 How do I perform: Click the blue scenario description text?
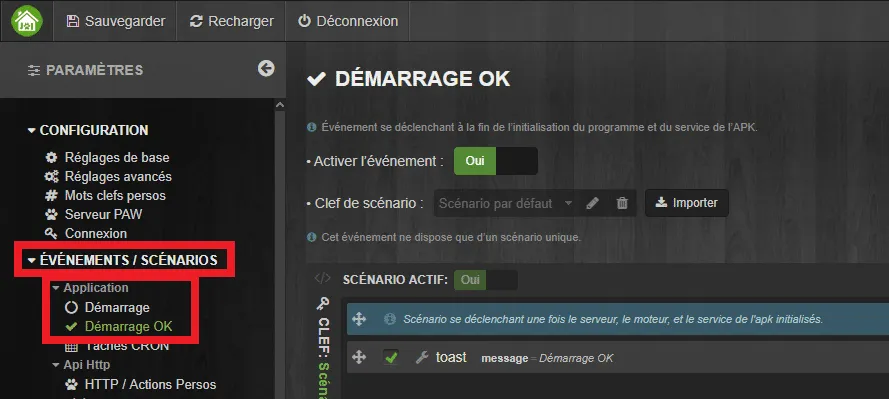[x=612, y=319]
